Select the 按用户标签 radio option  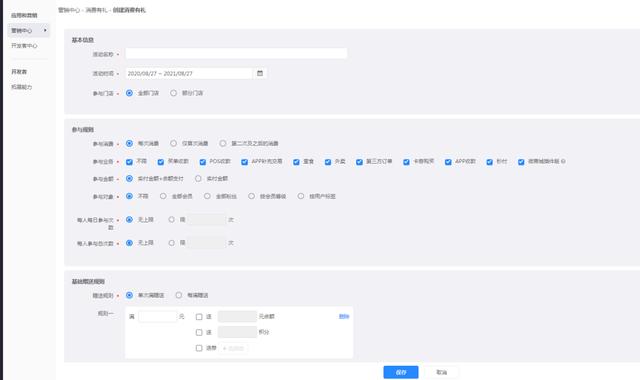pos(301,196)
